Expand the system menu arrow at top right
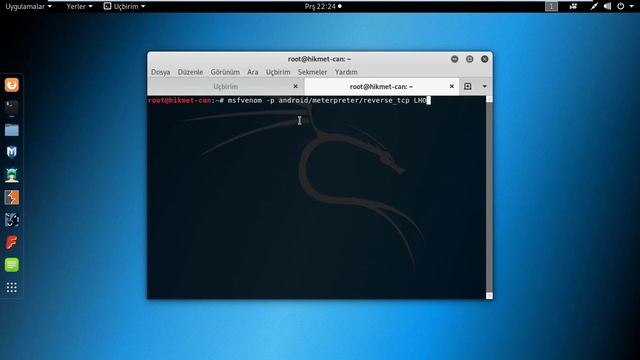640x360 pixels. 631,6
